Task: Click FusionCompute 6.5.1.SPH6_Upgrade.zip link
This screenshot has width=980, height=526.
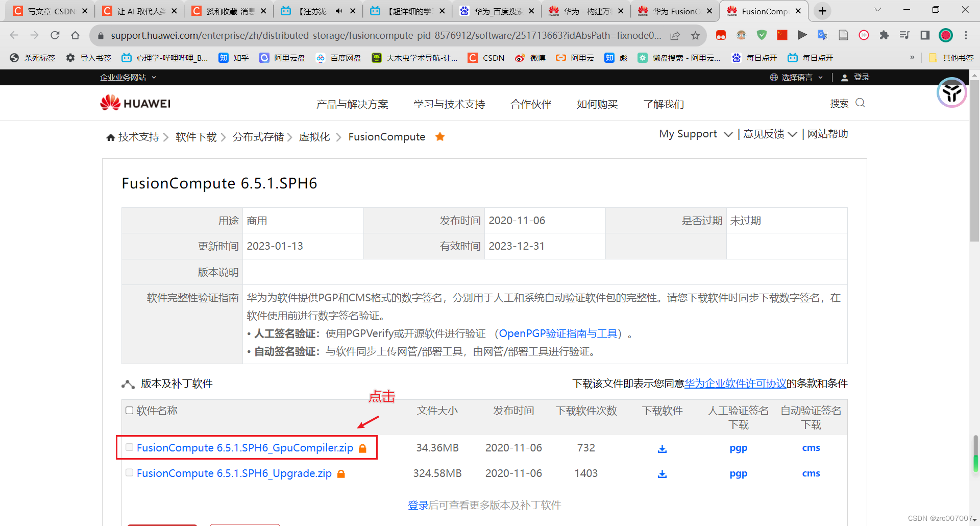Action: coord(234,473)
